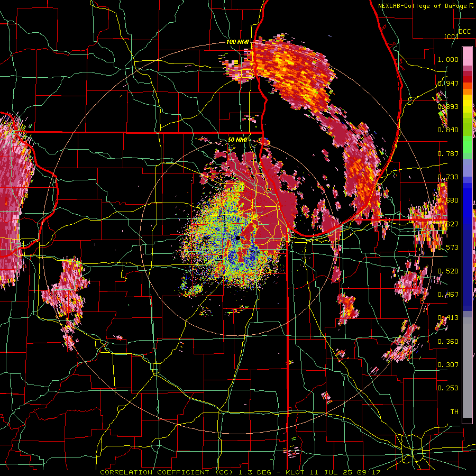Select the 0.787 color scale value
Screen dimensions: 476x476
pos(448,153)
